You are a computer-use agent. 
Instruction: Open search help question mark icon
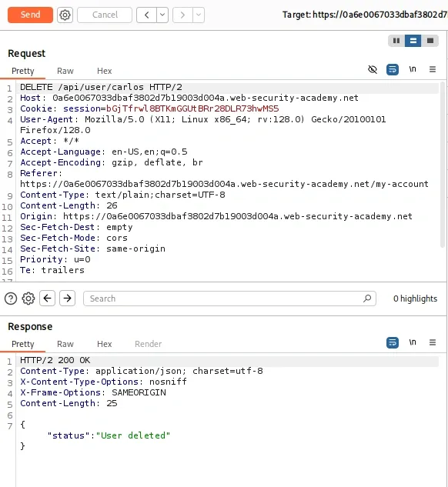point(11,299)
